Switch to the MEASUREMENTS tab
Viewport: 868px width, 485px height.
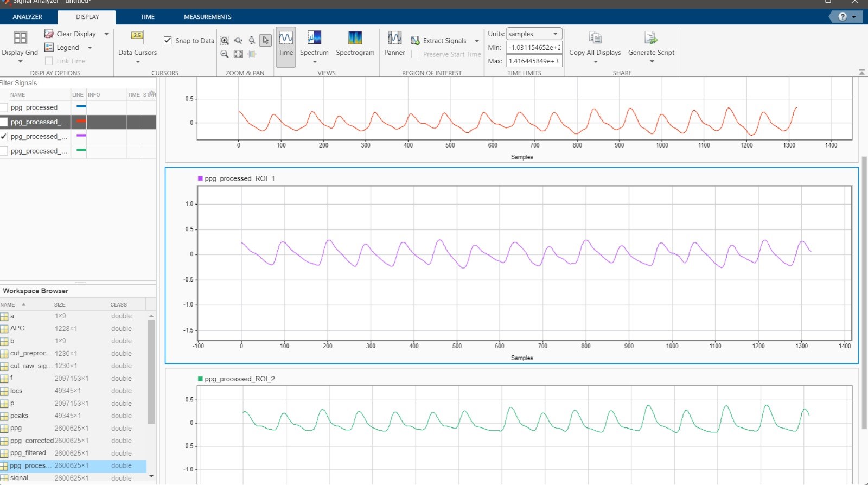tap(207, 17)
